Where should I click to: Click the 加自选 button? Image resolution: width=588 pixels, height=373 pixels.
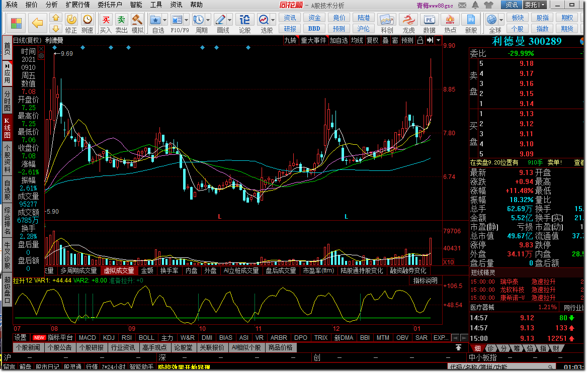click(x=339, y=40)
